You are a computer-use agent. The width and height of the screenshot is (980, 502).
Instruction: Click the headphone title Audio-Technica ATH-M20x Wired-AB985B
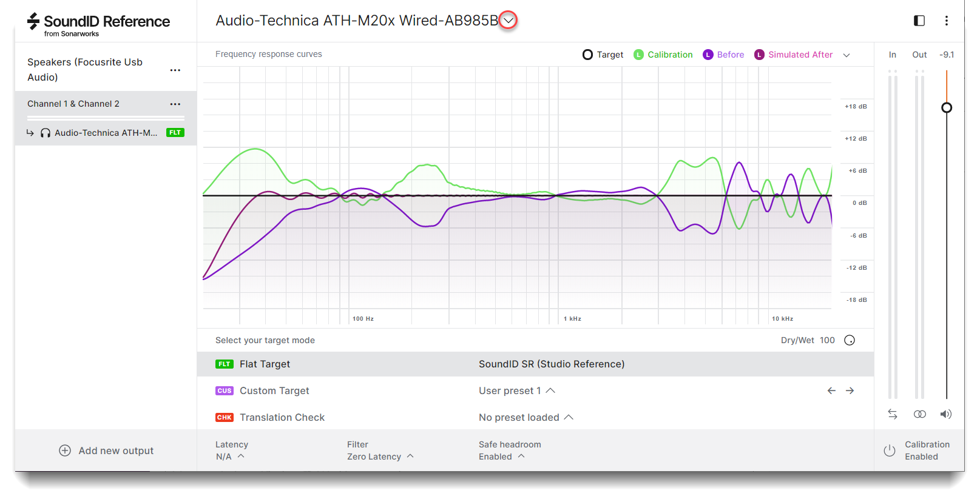point(357,21)
